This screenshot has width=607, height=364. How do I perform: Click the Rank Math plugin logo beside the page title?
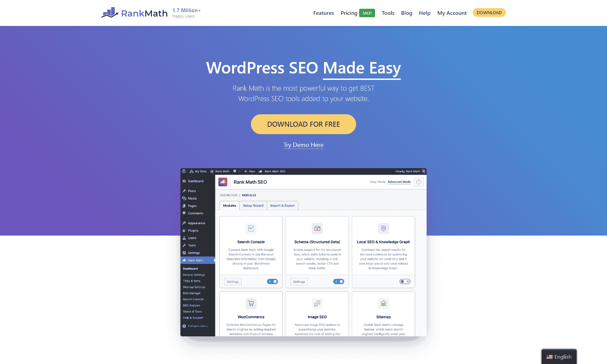pos(223,182)
